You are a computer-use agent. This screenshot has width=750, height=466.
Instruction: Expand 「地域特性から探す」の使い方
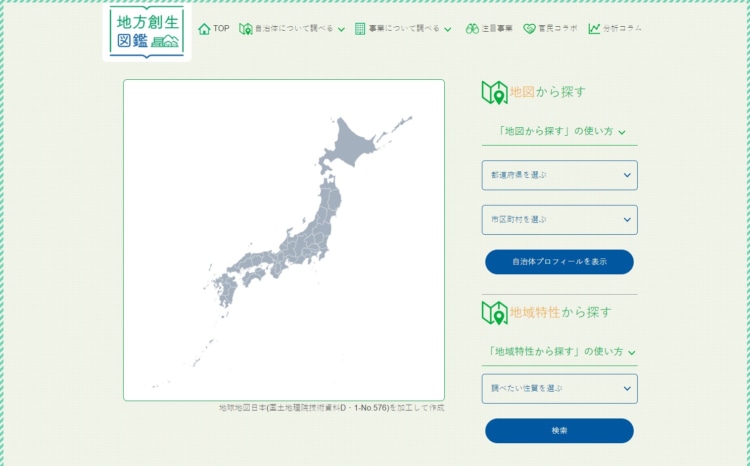point(560,352)
